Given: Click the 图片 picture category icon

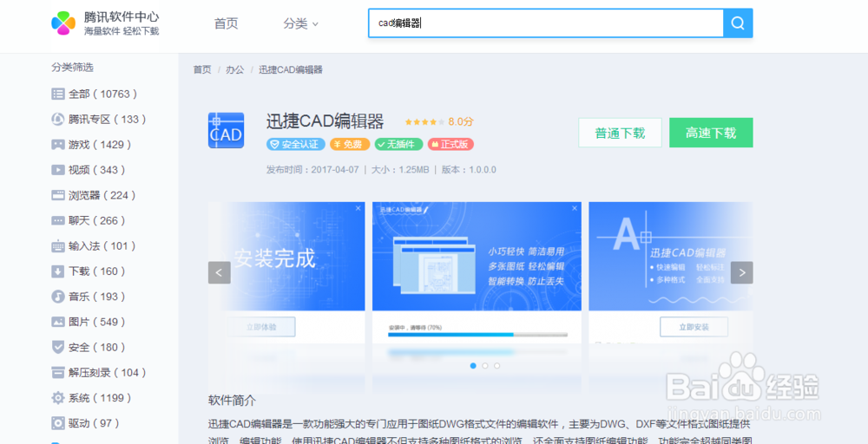Looking at the screenshot, I should (58, 322).
